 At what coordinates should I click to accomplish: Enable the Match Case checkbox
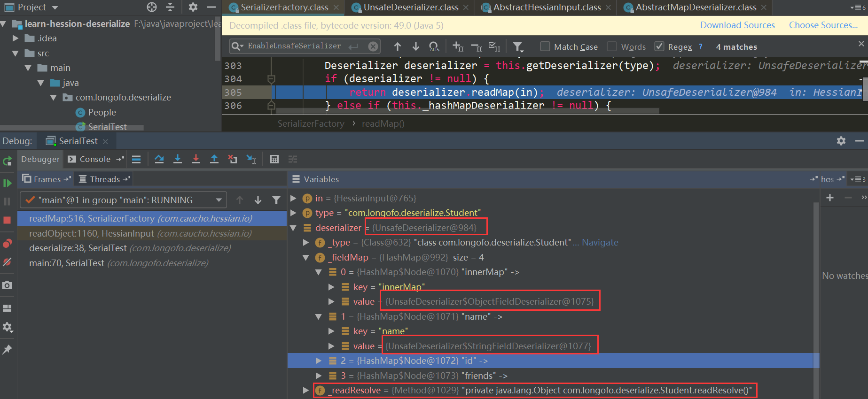click(545, 46)
